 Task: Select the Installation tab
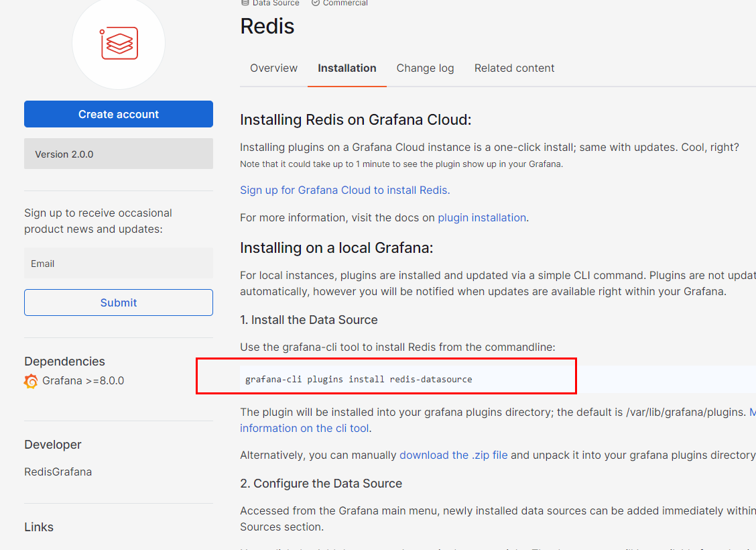click(x=347, y=68)
